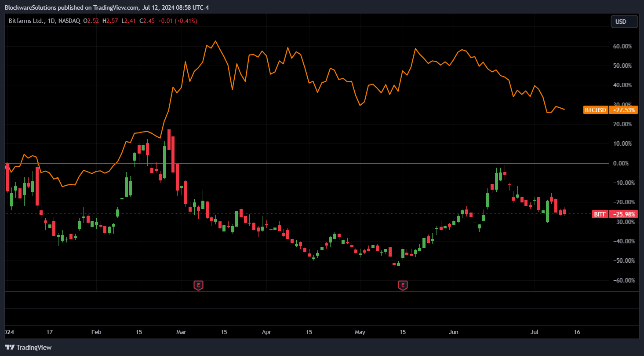Click the +0.01 (+0.41%) change value
The image size is (644, 356).
[178, 21]
